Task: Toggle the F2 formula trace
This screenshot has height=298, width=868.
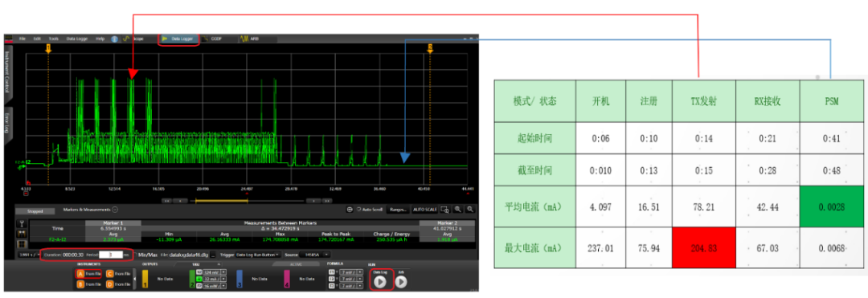Action: click(332, 279)
